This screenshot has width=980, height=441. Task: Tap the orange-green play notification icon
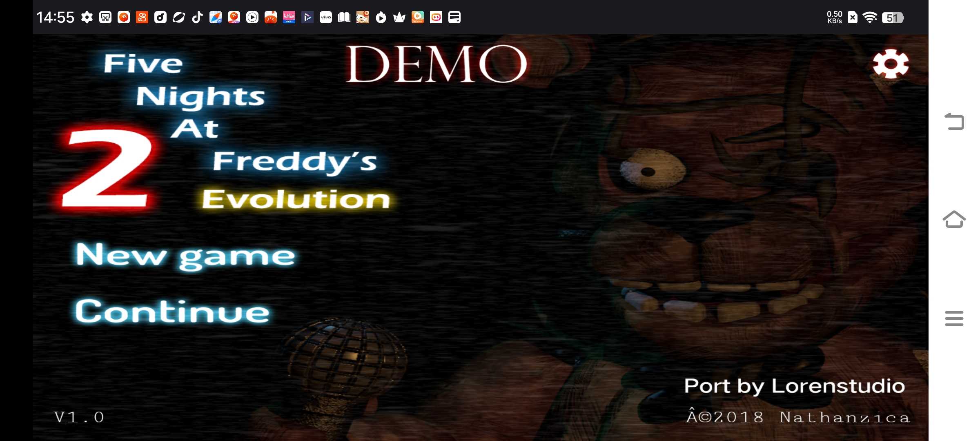[418, 17]
